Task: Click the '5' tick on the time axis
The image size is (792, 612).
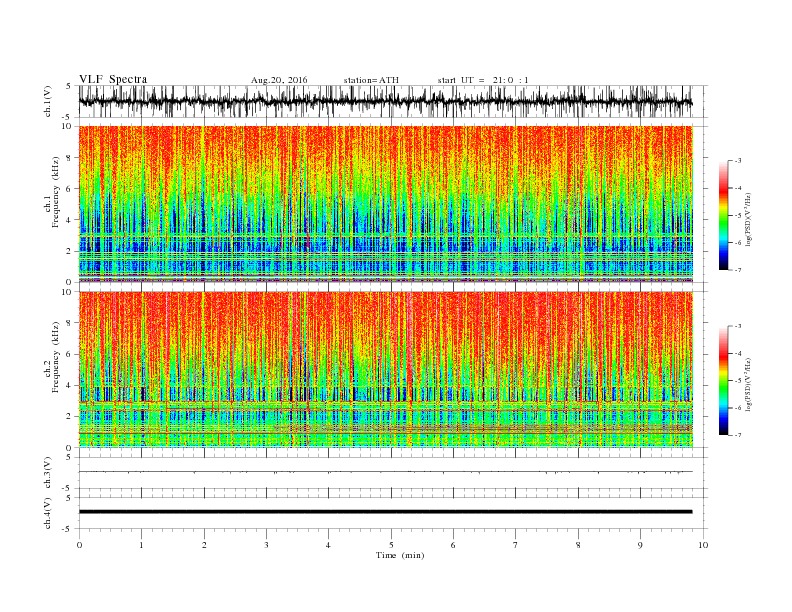Action: tap(391, 545)
